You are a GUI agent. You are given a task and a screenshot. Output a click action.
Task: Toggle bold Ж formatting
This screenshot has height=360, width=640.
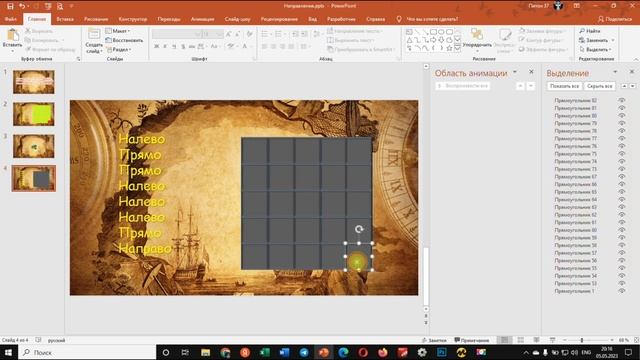pyautogui.click(x=156, y=47)
